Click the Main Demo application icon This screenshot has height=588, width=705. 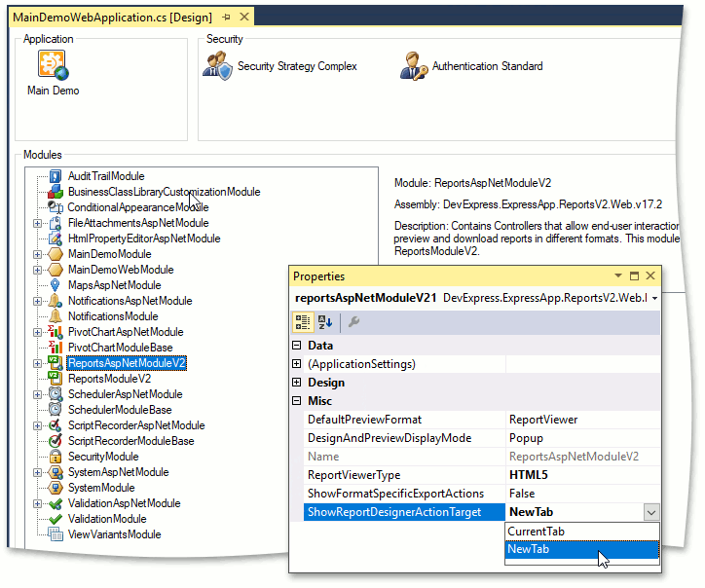click(x=53, y=65)
